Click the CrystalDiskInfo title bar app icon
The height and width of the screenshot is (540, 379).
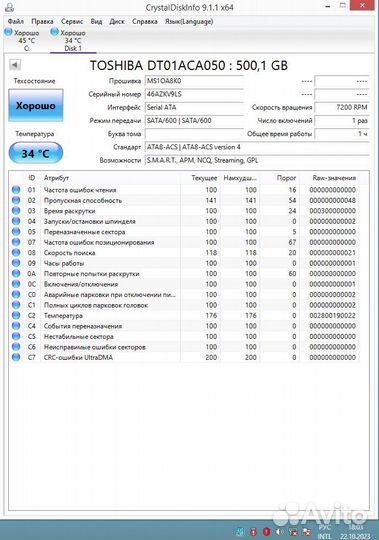(10, 7)
